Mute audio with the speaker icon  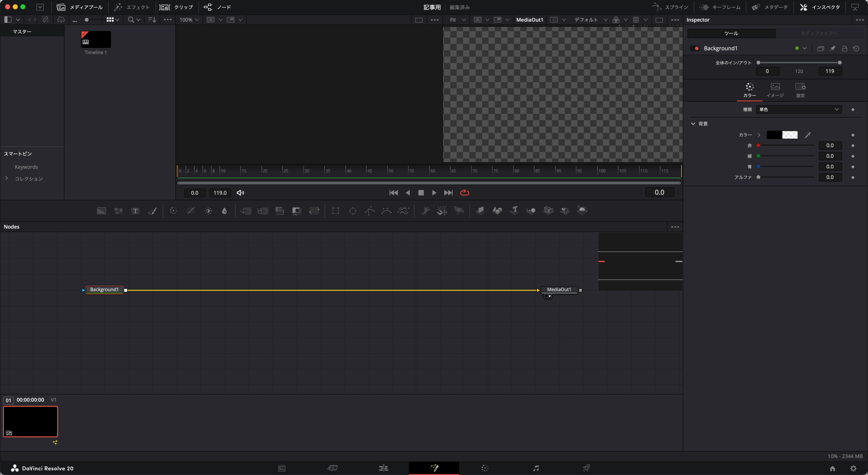pyautogui.click(x=240, y=193)
